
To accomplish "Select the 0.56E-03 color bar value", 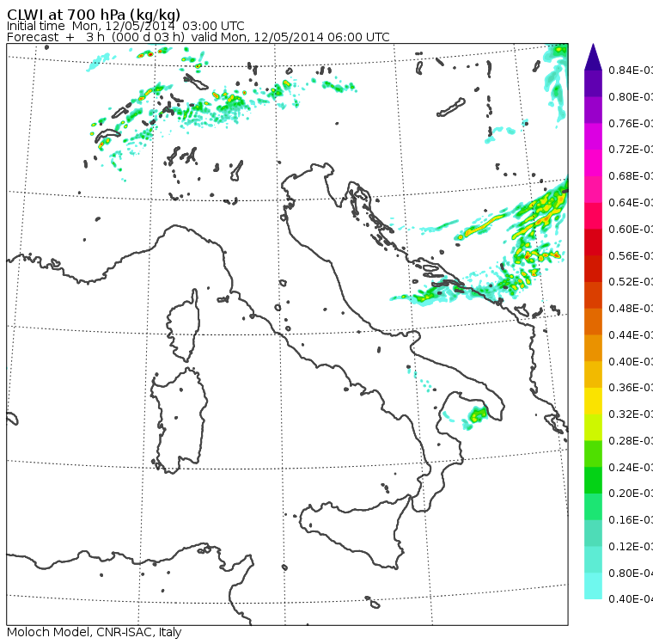I will coord(631,255).
